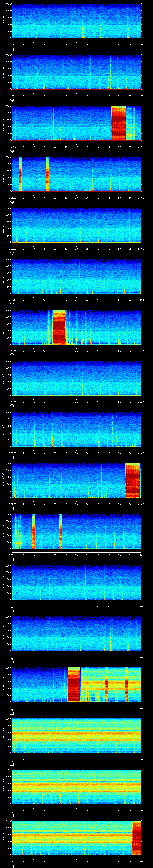Viewport: 153px width, 868px height.
Task: Click the '0:25:00' start time label
Action: pyautogui.click(x=12, y=197)
